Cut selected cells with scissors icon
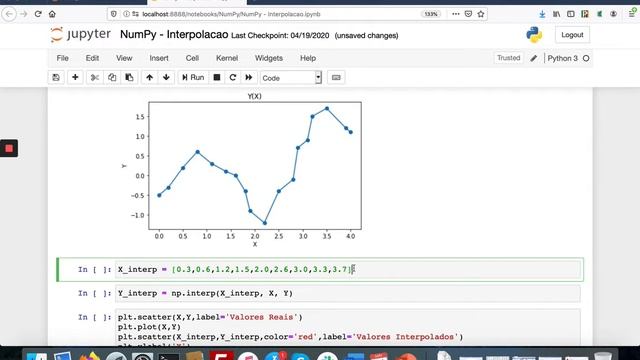The width and height of the screenshot is (640, 360). pyautogui.click(x=95, y=78)
